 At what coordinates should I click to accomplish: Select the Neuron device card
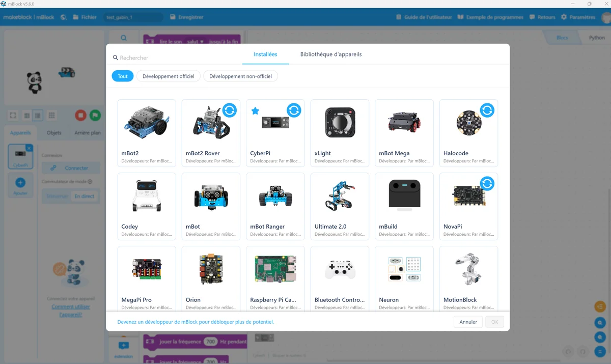(x=404, y=278)
